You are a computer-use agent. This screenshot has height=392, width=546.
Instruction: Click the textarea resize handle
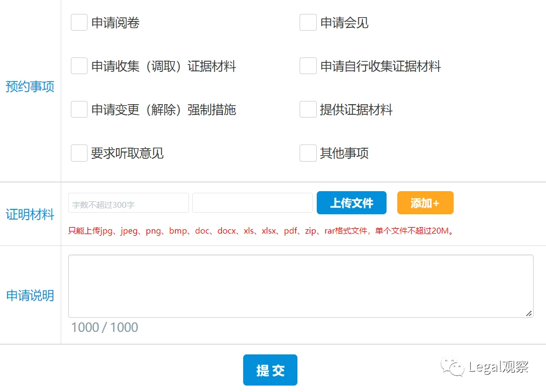click(528, 314)
